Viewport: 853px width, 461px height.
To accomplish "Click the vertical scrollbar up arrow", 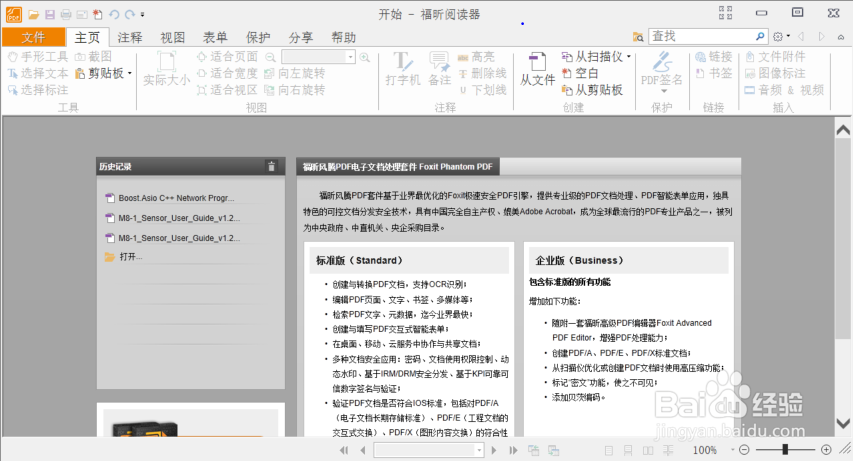I will 843,130.
